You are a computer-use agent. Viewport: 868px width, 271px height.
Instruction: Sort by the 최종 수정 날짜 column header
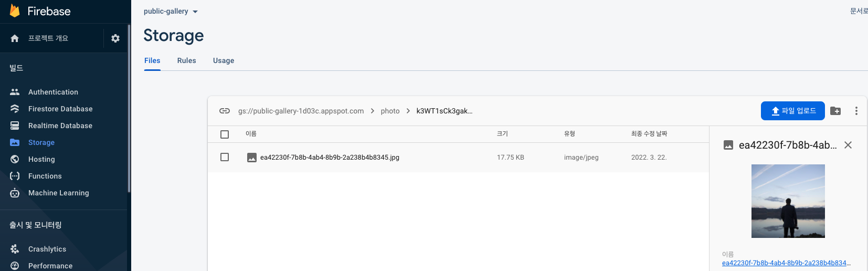click(x=649, y=134)
